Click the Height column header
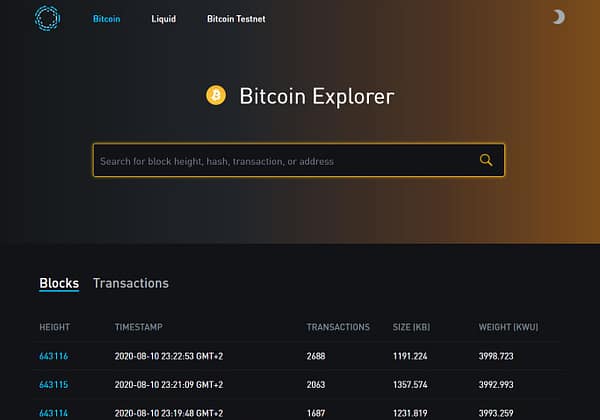Viewport: 600px width, 420px height. coord(54,327)
